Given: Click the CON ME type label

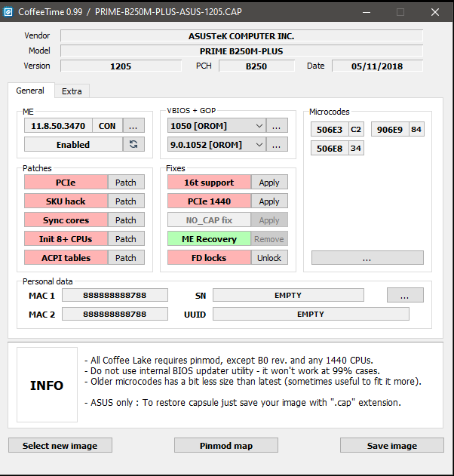Looking at the screenshot, I should pos(107,126).
